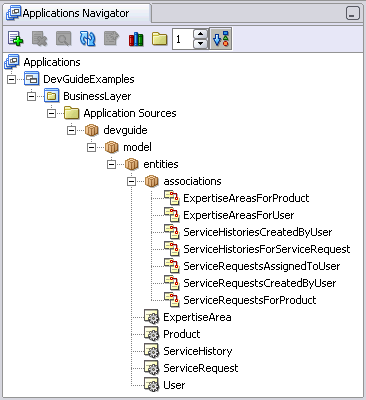Click the Applications root icon in the tree
The width and height of the screenshot is (366, 400).
pyautogui.click(x=12, y=62)
